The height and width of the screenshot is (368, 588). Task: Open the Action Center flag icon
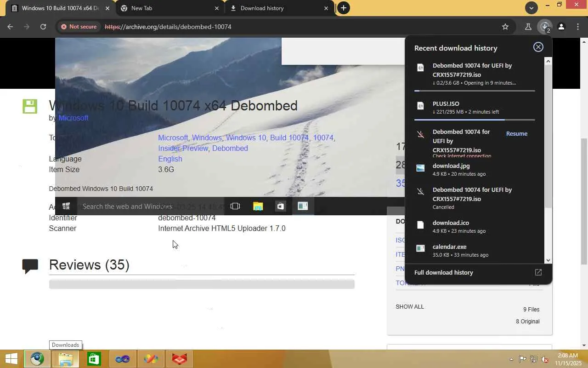coord(523,359)
